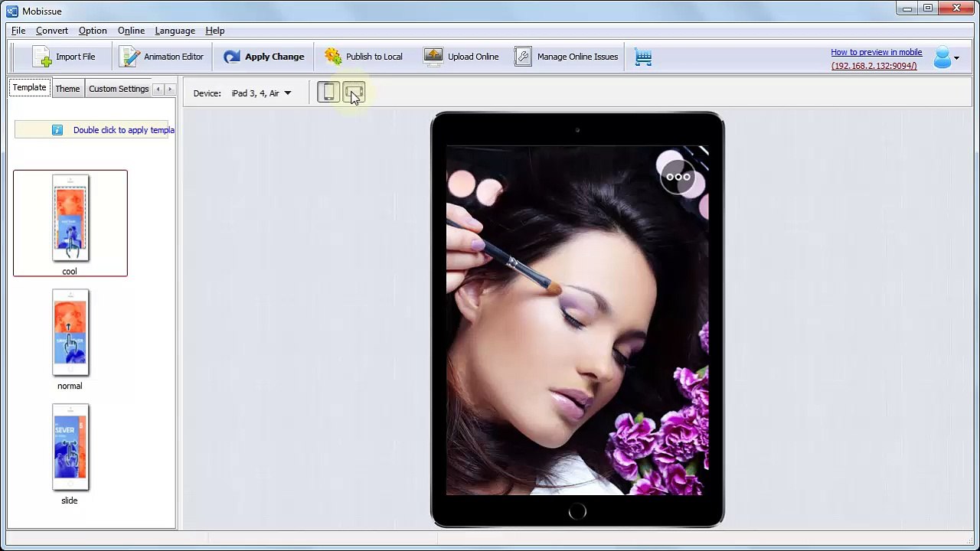The width and height of the screenshot is (980, 551).
Task: Click the info icon beside apply template hint
Action: (x=57, y=130)
